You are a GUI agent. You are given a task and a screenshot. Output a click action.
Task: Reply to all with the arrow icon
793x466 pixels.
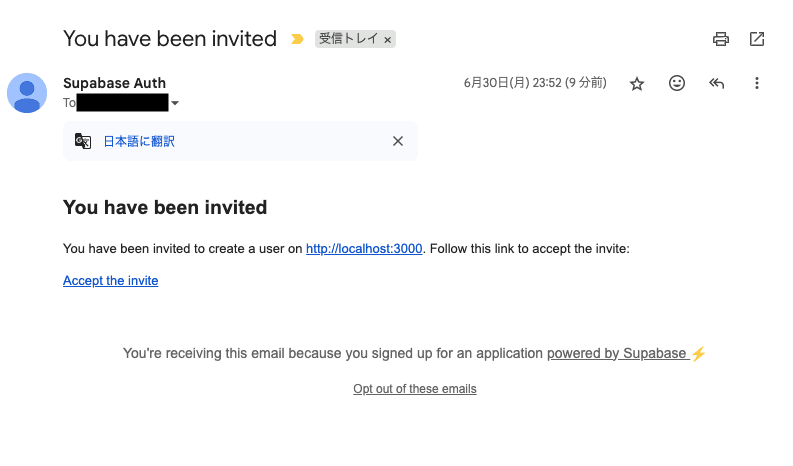tap(716, 84)
